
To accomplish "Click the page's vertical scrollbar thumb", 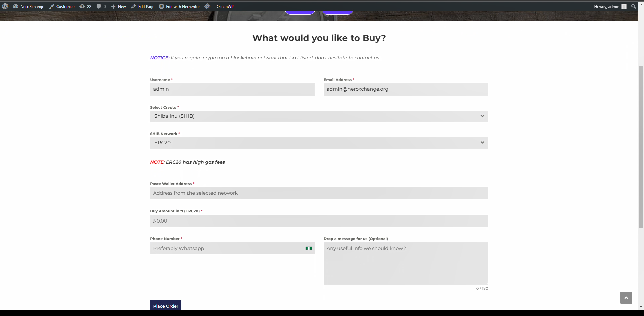I will click(x=641, y=147).
